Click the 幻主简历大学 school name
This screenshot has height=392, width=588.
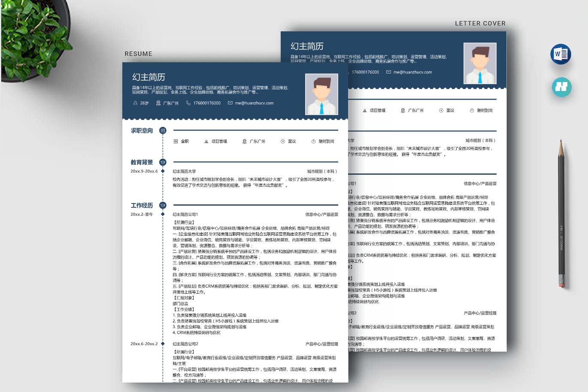click(x=184, y=171)
